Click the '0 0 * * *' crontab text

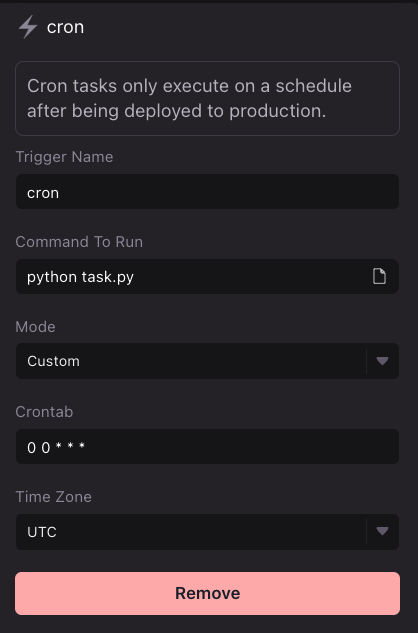pyautogui.click(x=56, y=447)
